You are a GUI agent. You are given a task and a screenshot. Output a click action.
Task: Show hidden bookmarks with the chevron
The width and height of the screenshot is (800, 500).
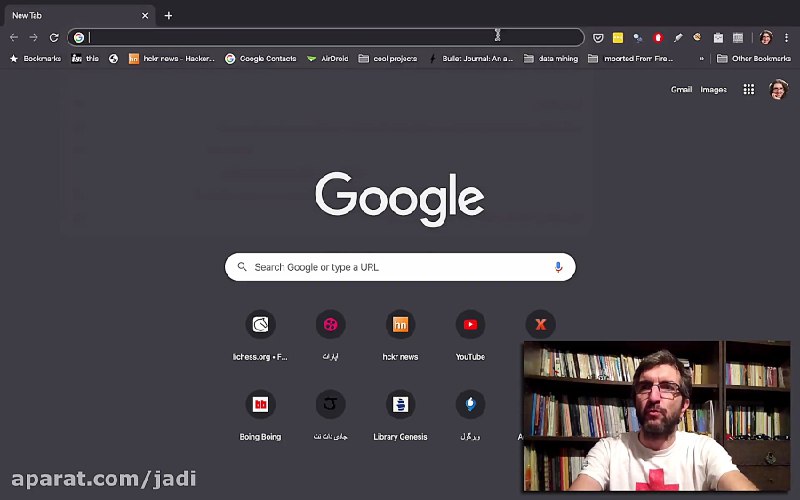click(702, 59)
